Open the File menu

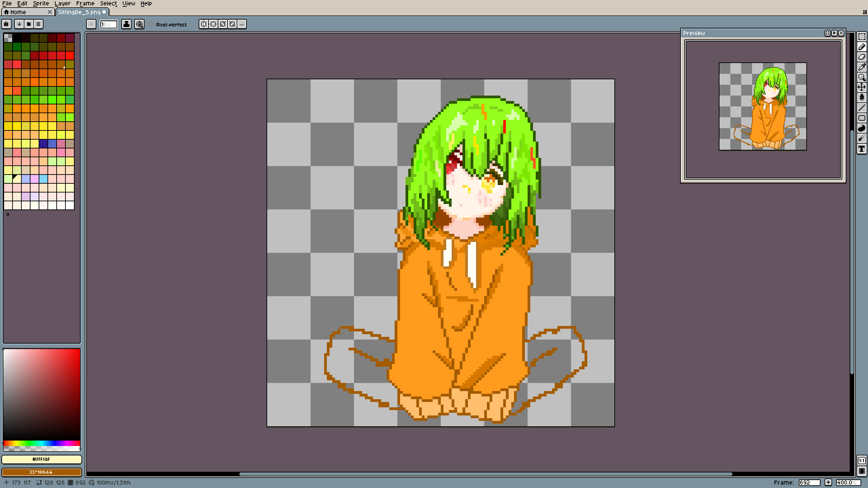point(7,3)
